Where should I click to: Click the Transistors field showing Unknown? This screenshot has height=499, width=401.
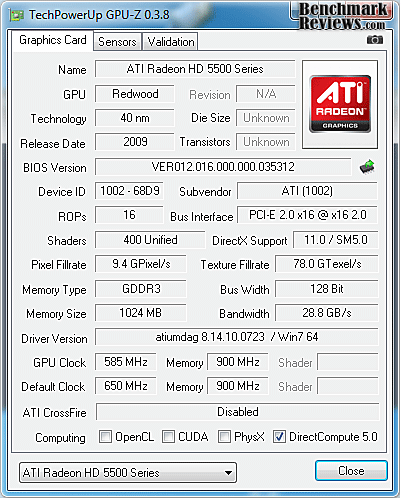[266, 142]
